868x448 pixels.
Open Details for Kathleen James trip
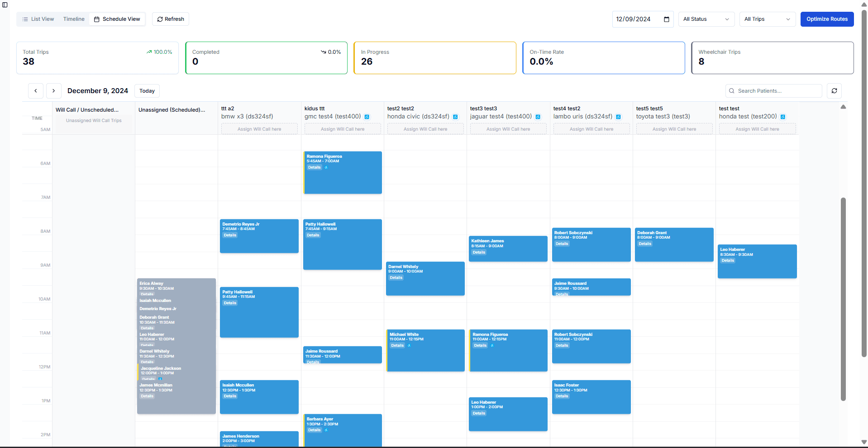[x=479, y=252]
